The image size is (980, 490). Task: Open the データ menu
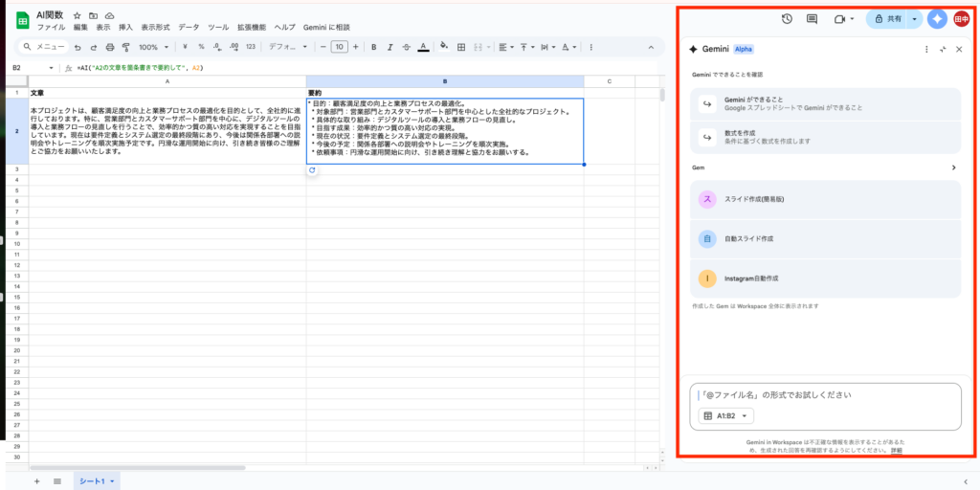click(189, 28)
